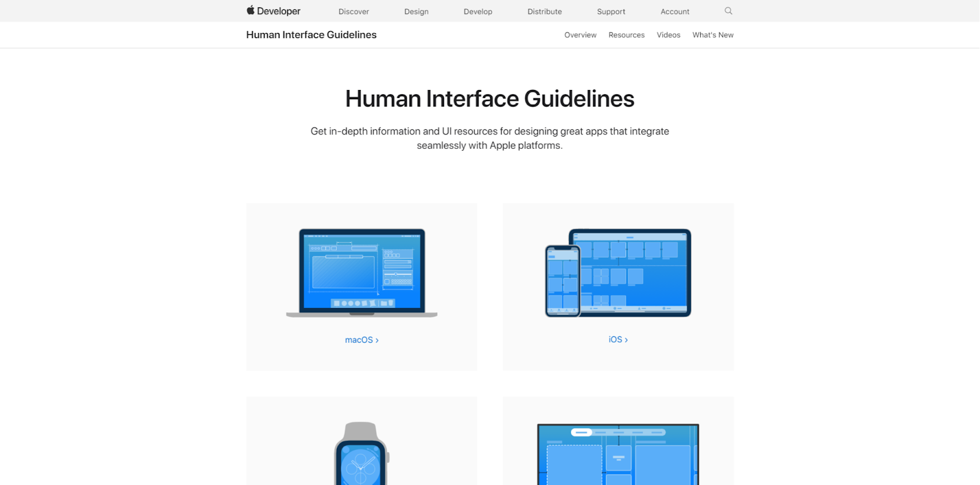Screen dimensions: 980x485
Task: Click the 'Get in-depth information' description text
Action: (490, 138)
